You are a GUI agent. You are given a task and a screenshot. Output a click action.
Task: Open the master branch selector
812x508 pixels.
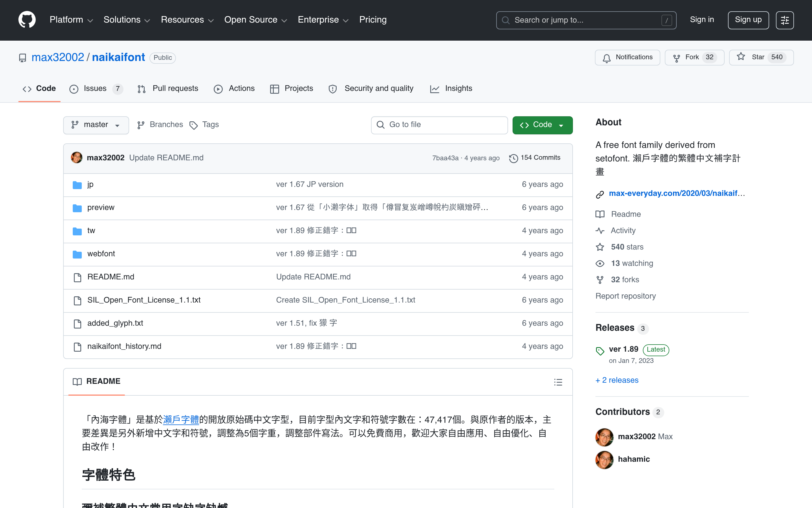[96, 125]
